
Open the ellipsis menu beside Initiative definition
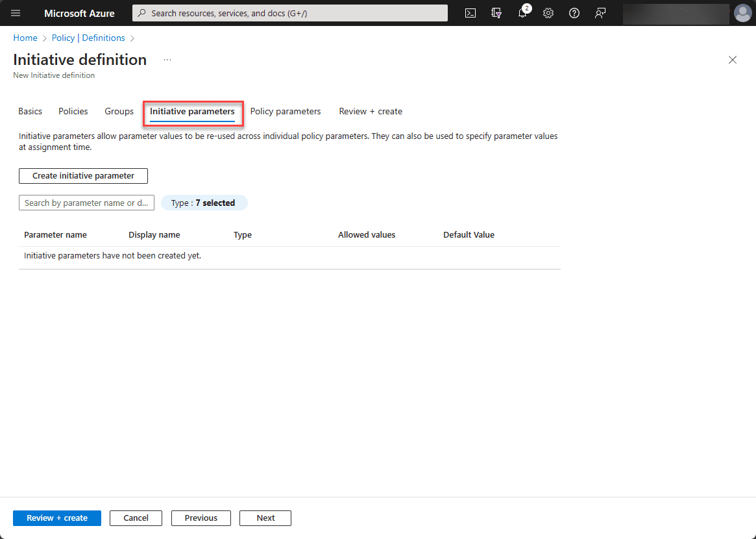click(x=167, y=60)
